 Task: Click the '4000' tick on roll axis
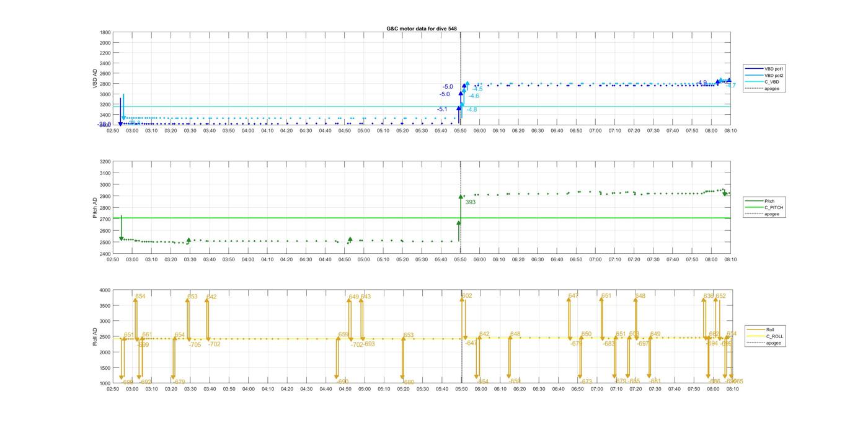coord(105,290)
